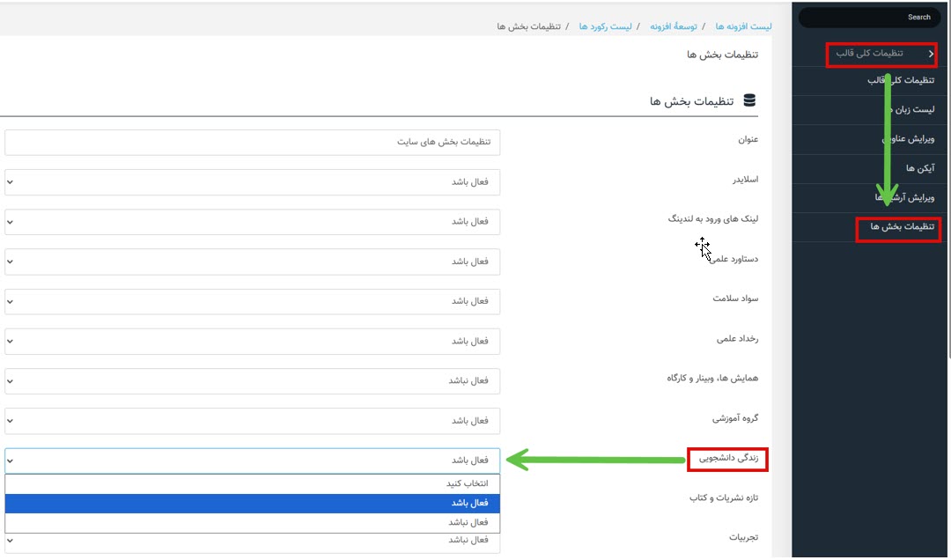Open the دستاورد علمی dropdown
The height and width of the screenshot is (560, 951).
[252, 262]
